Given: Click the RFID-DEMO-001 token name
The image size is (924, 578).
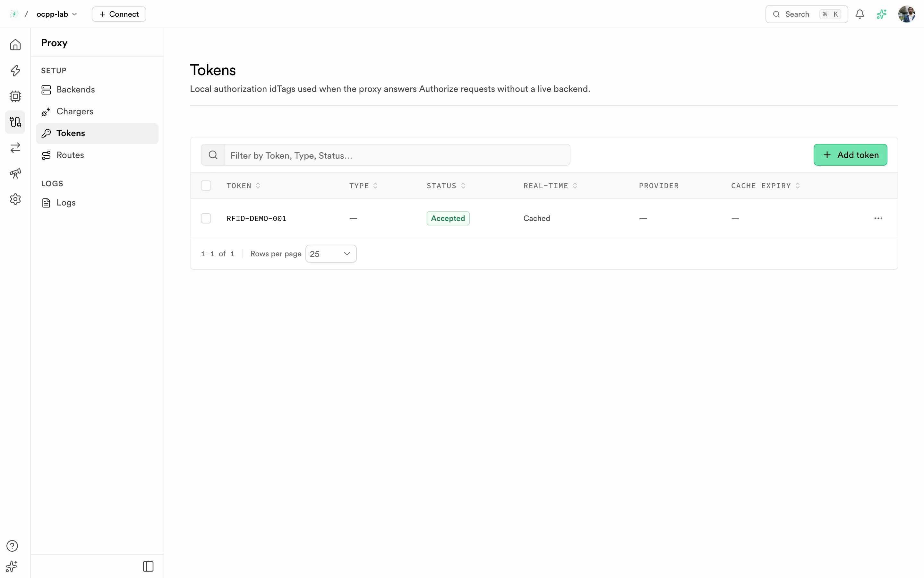Looking at the screenshot, I should (x=256, y=218).
